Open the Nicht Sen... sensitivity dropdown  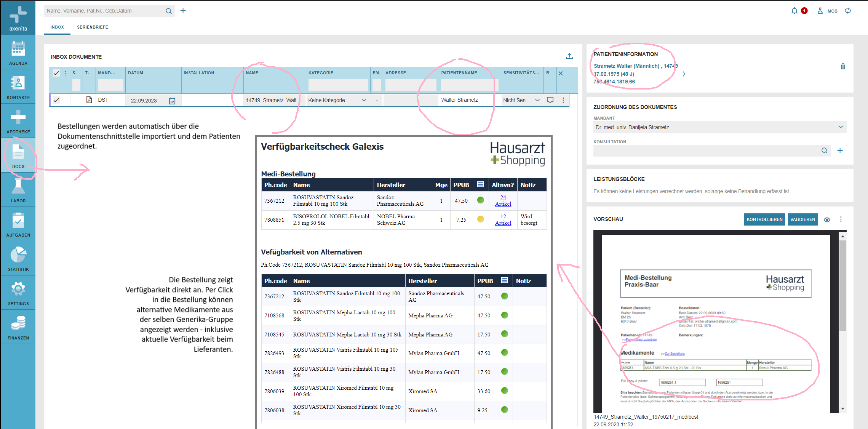[x=521, y=100]
